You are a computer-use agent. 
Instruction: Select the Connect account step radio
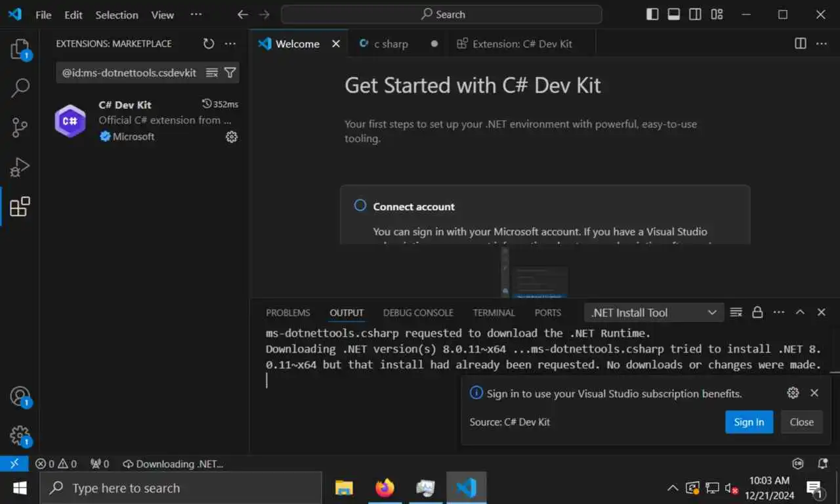360,205
